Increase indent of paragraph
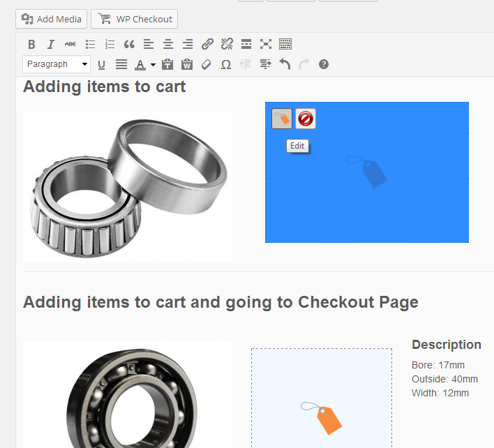 [x=265, y=64]
